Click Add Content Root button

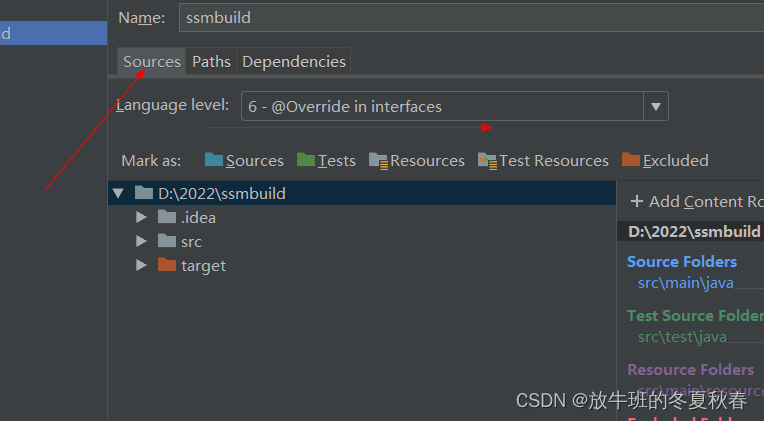[697, 201]
